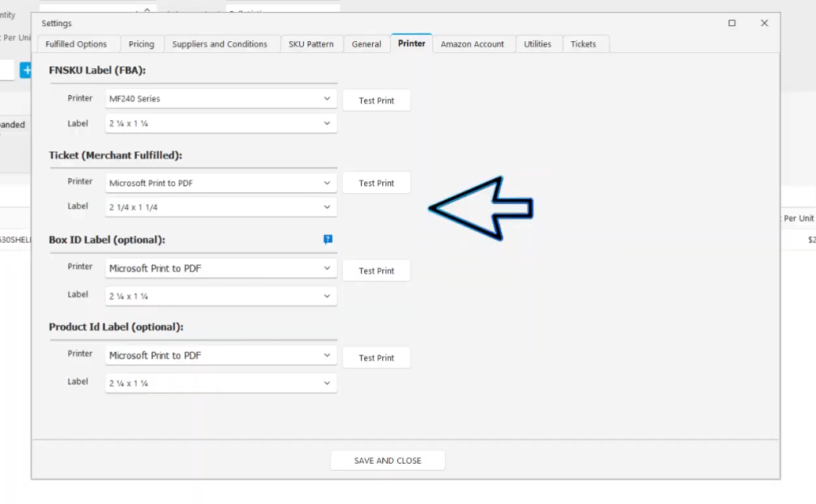Open the FNSKU Label printer dropdown

(221, 99)
